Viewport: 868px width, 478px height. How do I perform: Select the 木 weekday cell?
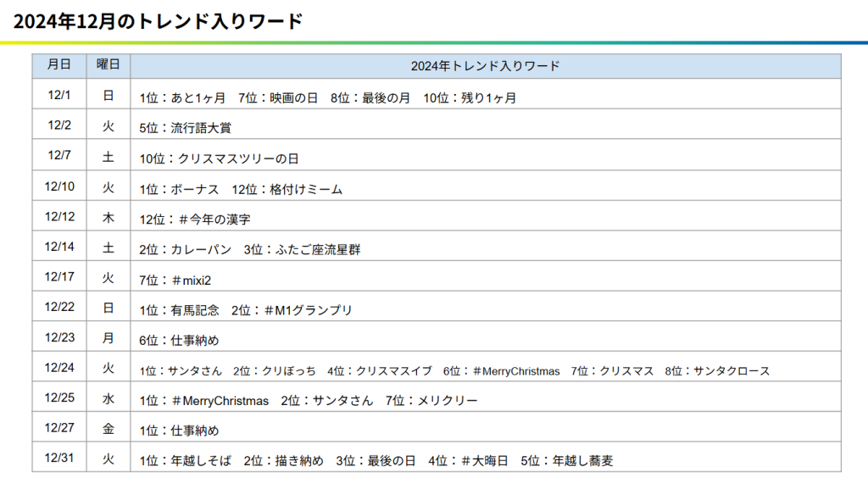tap(108, 217)
